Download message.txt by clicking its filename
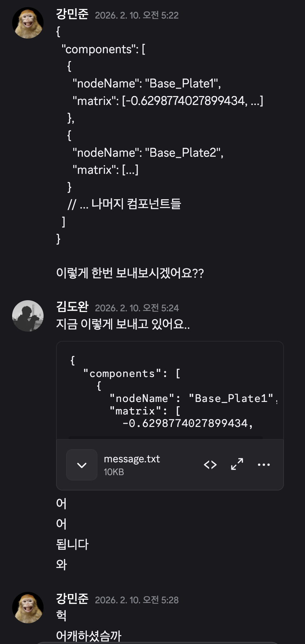Viewport: 305px width, 644px height. [x=131, y=459]
